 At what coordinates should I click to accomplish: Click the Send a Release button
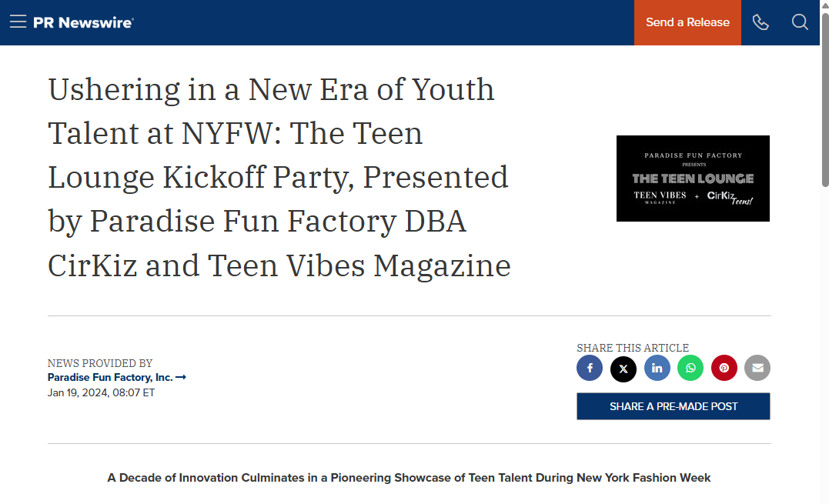(687, 22)
